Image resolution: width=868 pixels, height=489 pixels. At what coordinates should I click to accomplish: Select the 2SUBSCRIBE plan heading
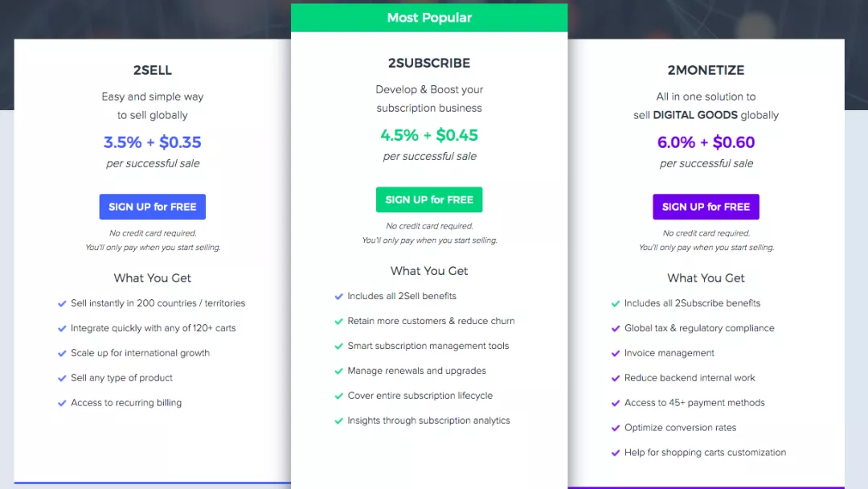429,63
